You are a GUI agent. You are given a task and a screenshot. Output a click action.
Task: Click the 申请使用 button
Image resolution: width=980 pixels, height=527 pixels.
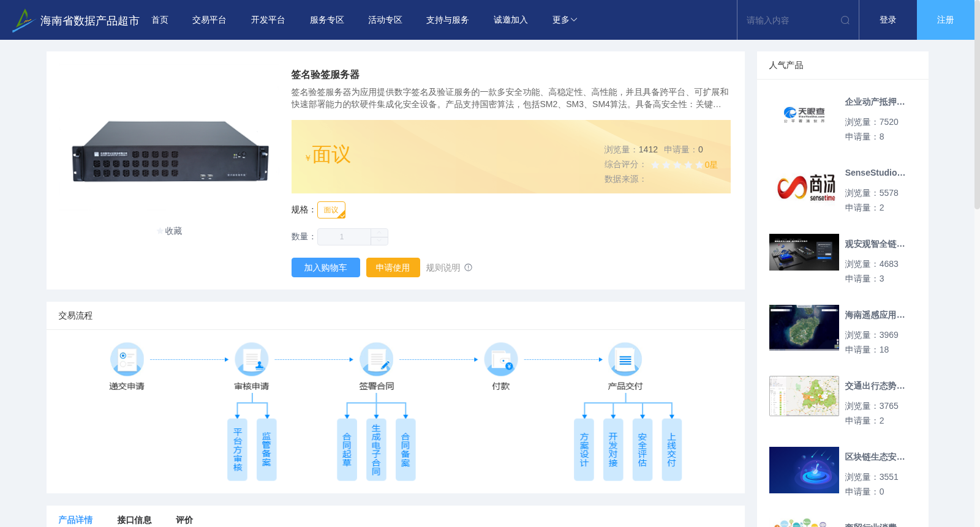[393, 267]
